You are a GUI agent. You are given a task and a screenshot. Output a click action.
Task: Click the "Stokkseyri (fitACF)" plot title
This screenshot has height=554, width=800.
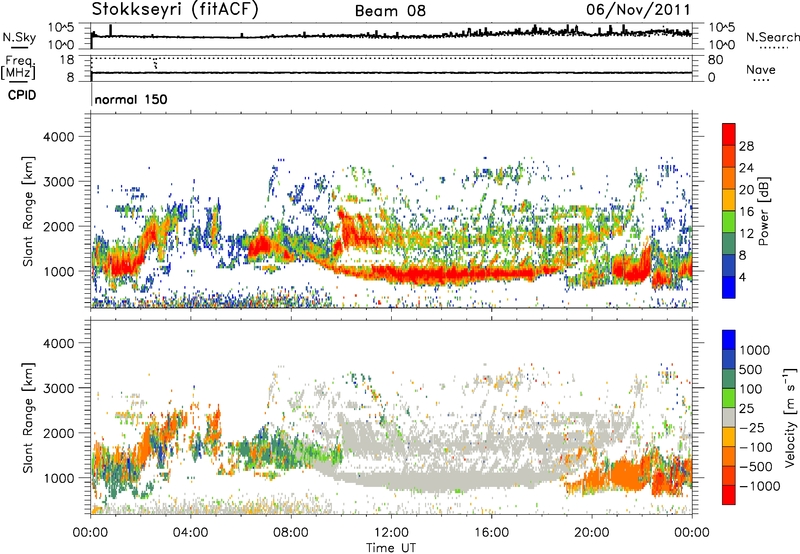[175, 9]
